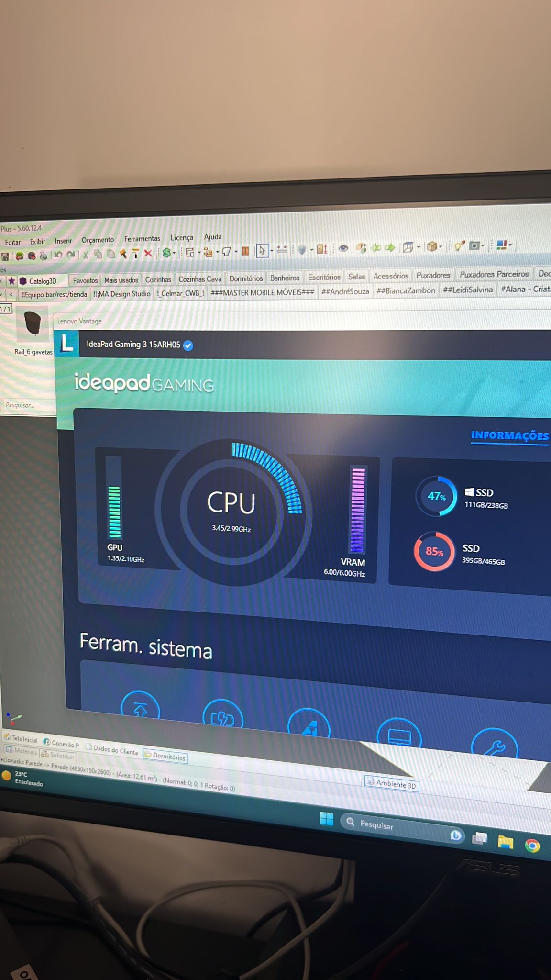Expand dropdown arrow beside color squares icon
The width and height of the screenshot is (551, 980).
click(x=510, y=245)
